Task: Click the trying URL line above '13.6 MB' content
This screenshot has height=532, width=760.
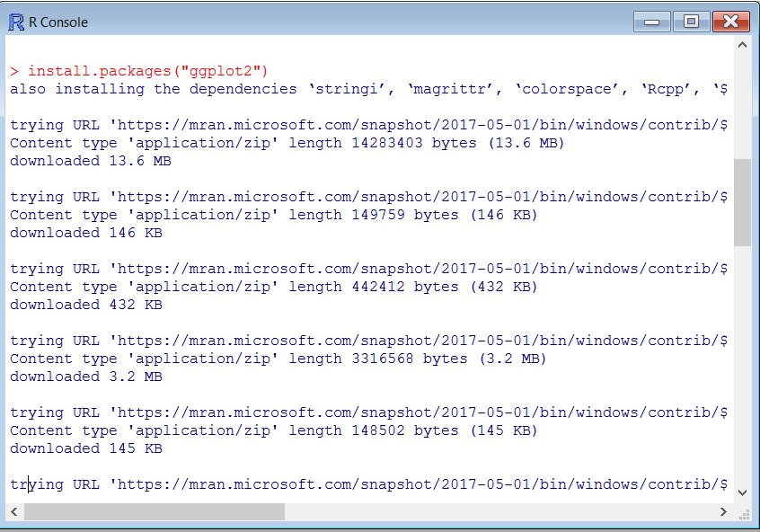Action: point(368,125)
